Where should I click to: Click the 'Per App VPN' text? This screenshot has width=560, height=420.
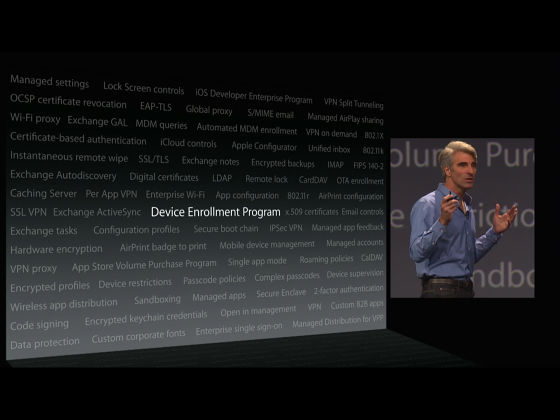111,194
